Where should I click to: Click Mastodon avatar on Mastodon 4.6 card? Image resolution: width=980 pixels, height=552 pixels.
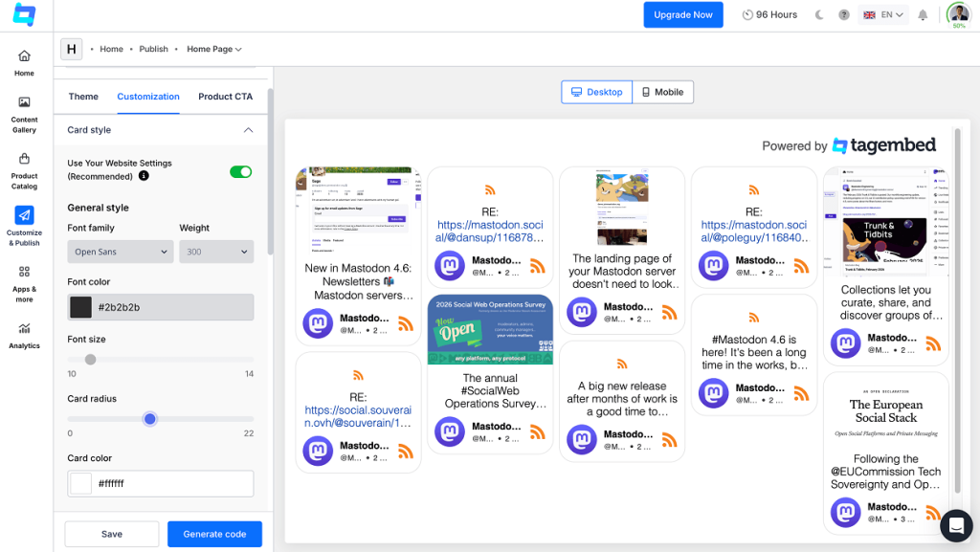[713, 393]
